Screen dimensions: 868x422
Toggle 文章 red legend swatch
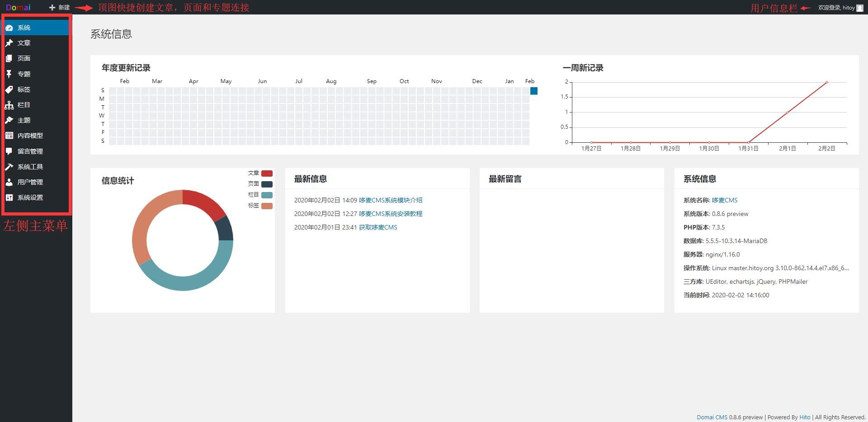267,173
